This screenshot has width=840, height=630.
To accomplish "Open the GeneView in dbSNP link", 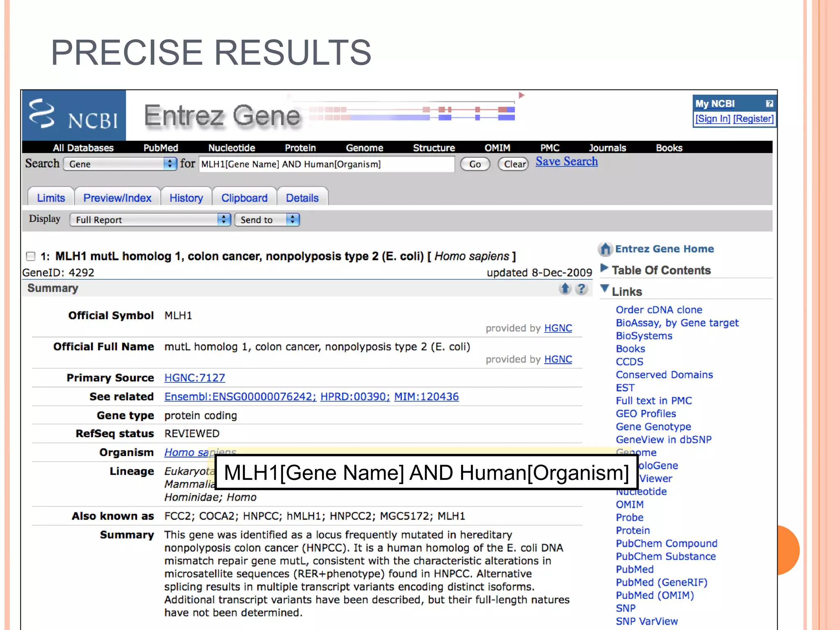I will 664,440.
